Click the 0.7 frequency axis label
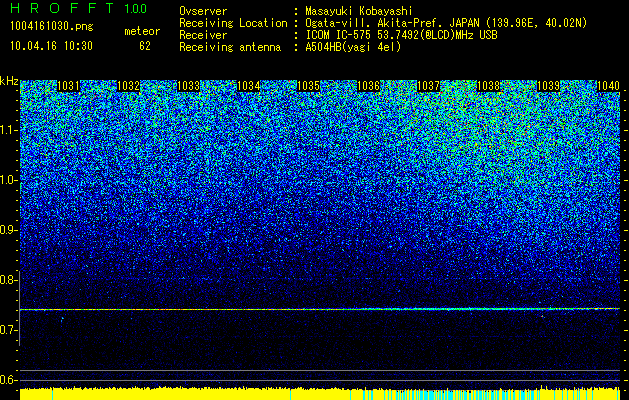Screen dimensions: 629x400 [8, 330]
